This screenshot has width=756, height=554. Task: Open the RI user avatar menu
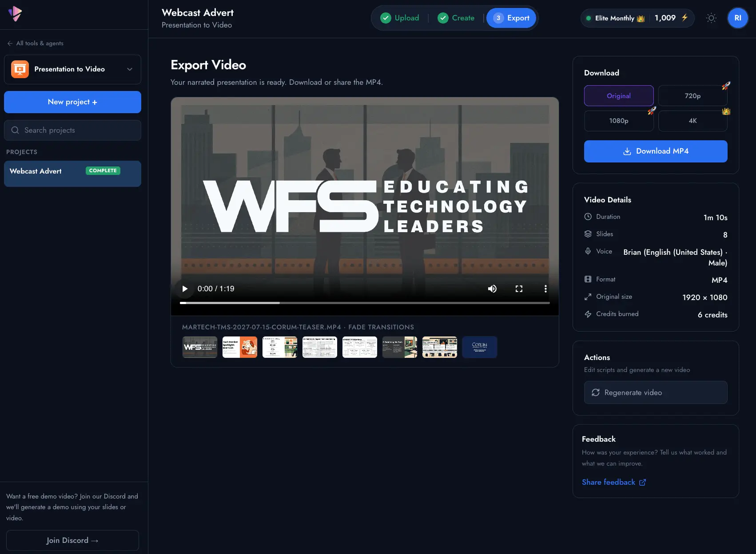[x=738, y=18]
